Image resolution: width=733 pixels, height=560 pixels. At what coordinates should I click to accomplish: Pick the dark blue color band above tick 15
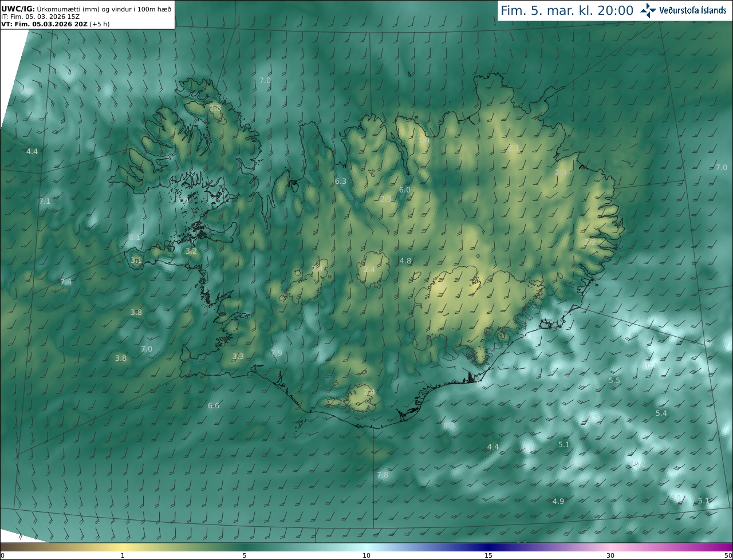tap(488, 547)
